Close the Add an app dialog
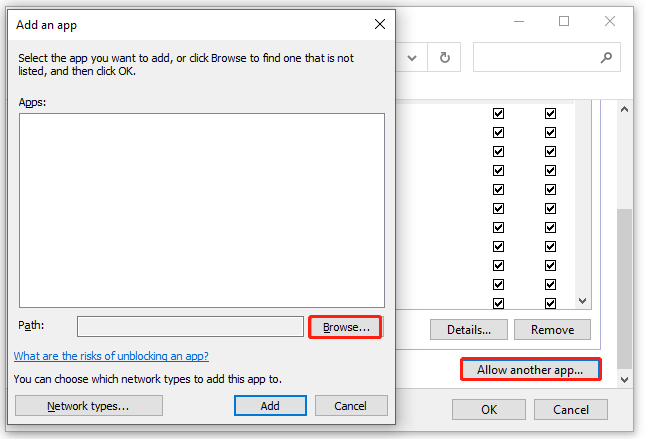645x439 pixels. tap(380, 24)
